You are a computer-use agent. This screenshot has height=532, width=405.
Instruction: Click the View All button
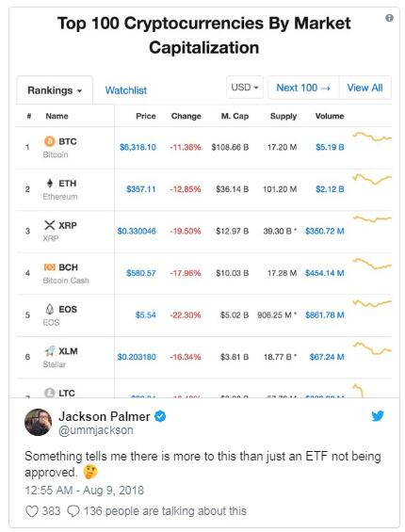click(x=364, y=88)
